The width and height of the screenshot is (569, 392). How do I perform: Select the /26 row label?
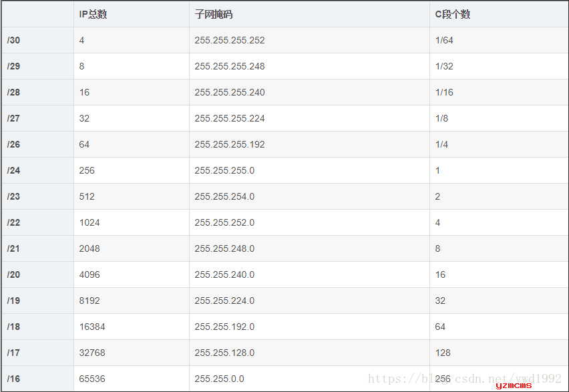[x=13, y=144]
